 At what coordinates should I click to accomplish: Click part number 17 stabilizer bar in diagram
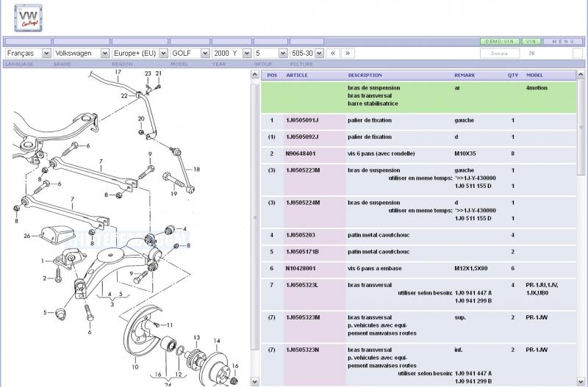click(118, 72)
